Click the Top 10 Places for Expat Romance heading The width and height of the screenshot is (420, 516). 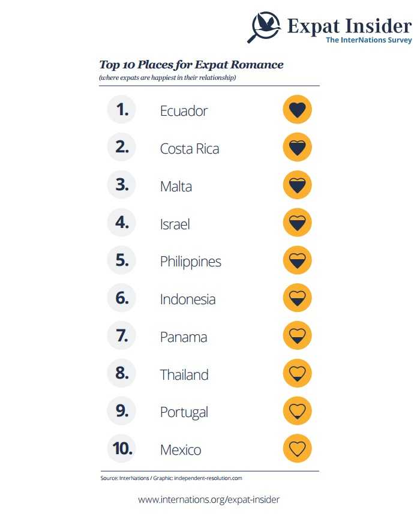191,65
